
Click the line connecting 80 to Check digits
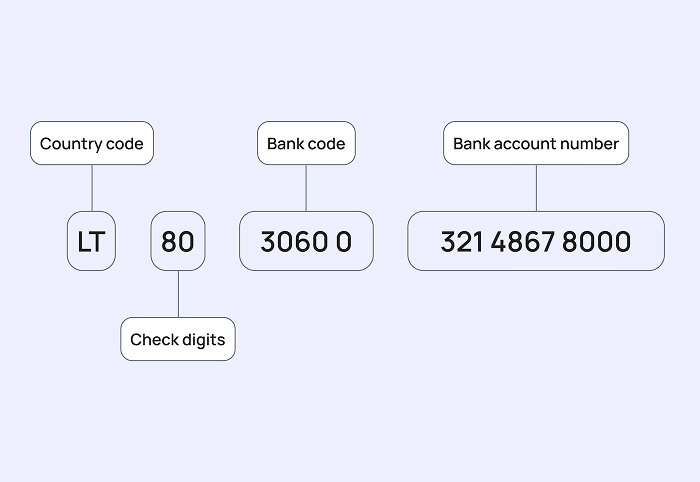click(x=179, y=294)
